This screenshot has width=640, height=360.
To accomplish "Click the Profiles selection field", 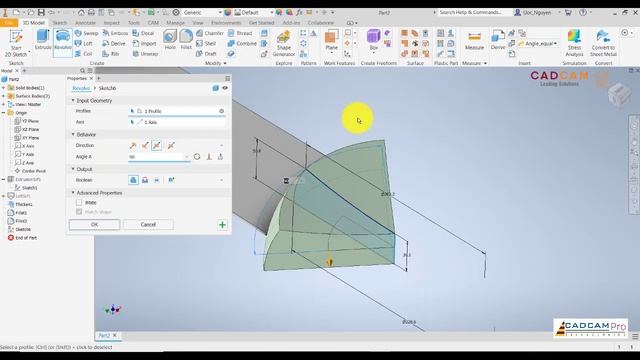I will point(177,111).
